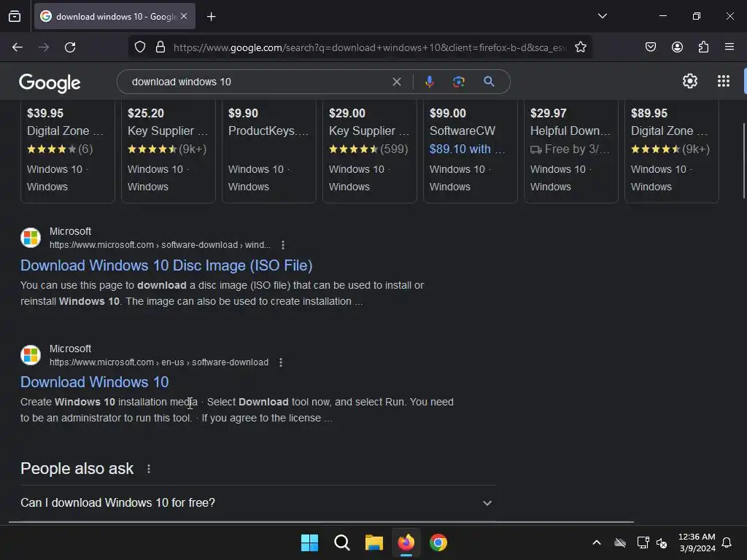Show hidden system tray icons
747x560 pixels.
click(597, 542)
